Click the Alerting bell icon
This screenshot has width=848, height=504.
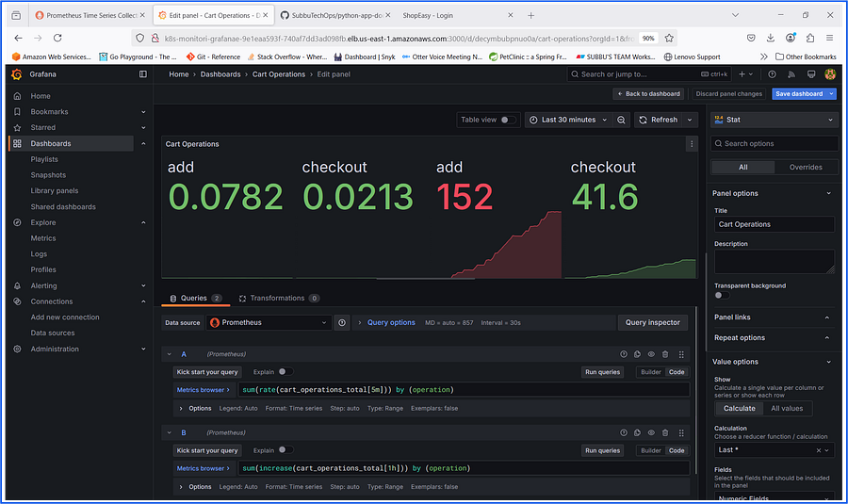[x=17, y=285]
